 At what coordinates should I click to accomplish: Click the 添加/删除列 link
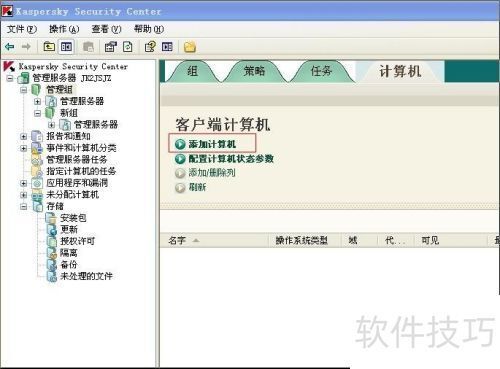[212, 173]
